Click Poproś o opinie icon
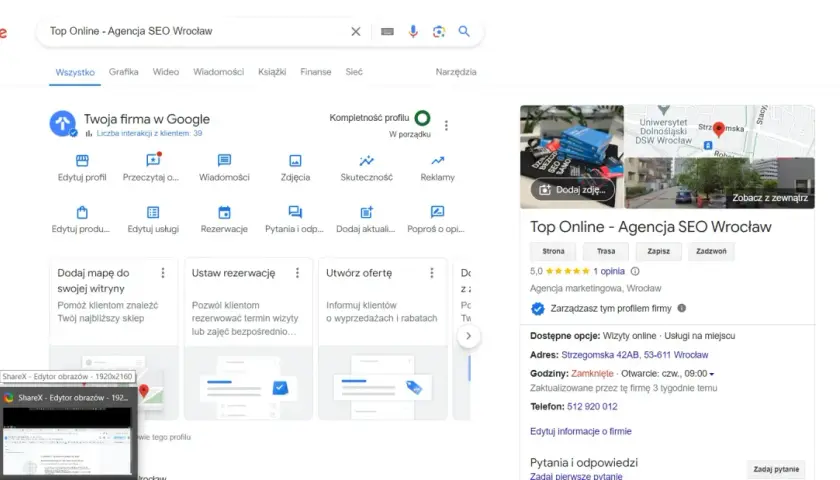840x480 pixels. [x=438, y=212]
